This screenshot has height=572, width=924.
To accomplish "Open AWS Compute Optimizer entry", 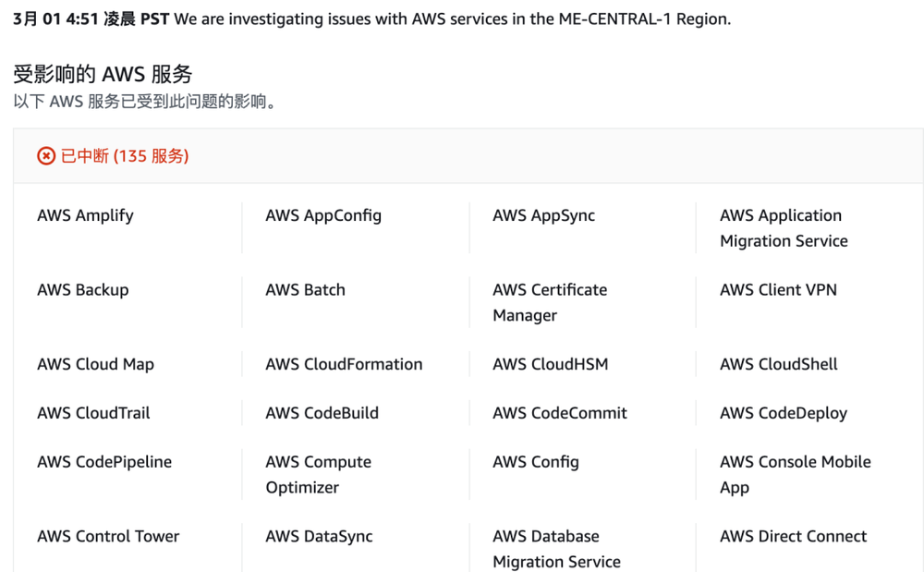I will [x=318, y=474].
